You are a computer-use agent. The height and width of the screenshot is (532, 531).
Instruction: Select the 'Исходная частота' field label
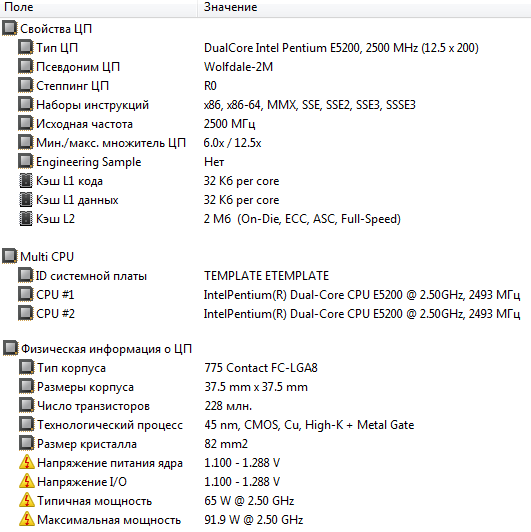(84, 124)
